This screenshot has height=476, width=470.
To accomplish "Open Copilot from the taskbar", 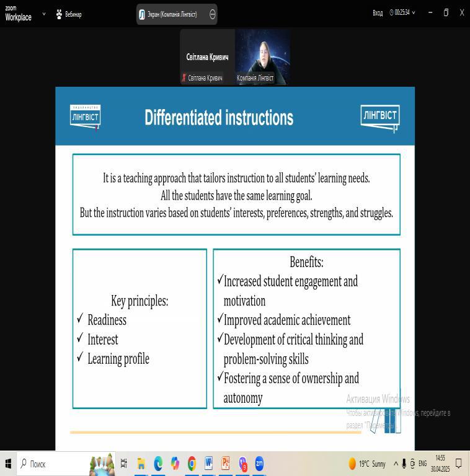I will [x=175, y=464].
